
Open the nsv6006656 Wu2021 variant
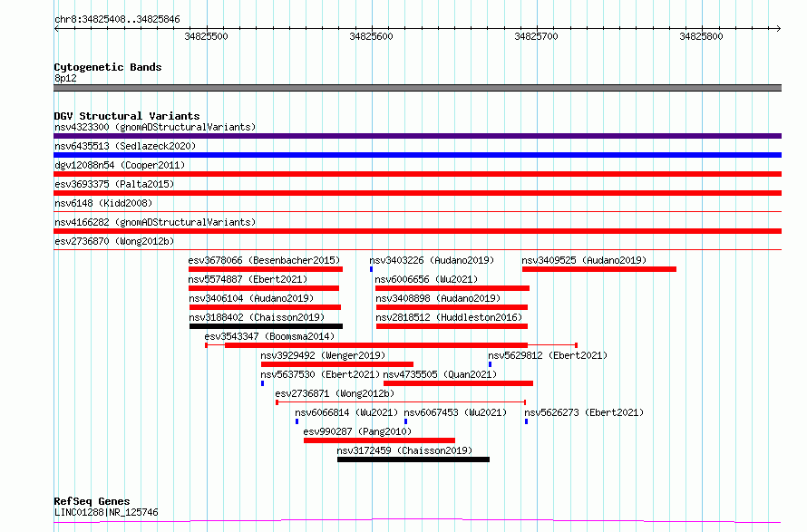tap(426, 279)
